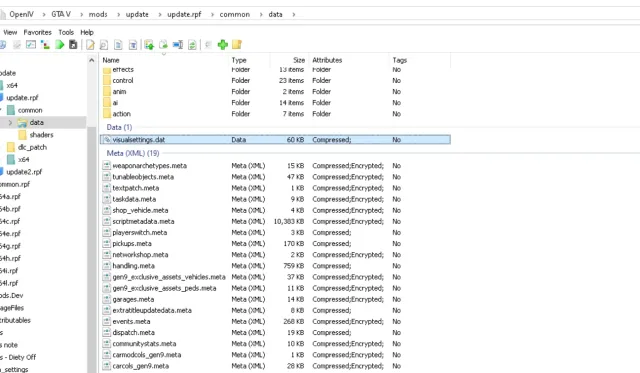The height and width of the screenshot is (373, 640).
Task: Click the folder icon of the control row
Action: [107, 80]
